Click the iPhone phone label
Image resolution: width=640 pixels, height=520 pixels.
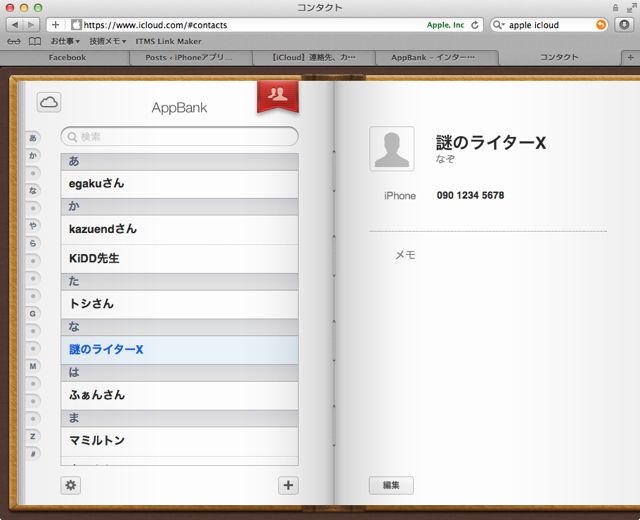pos(400,196)
